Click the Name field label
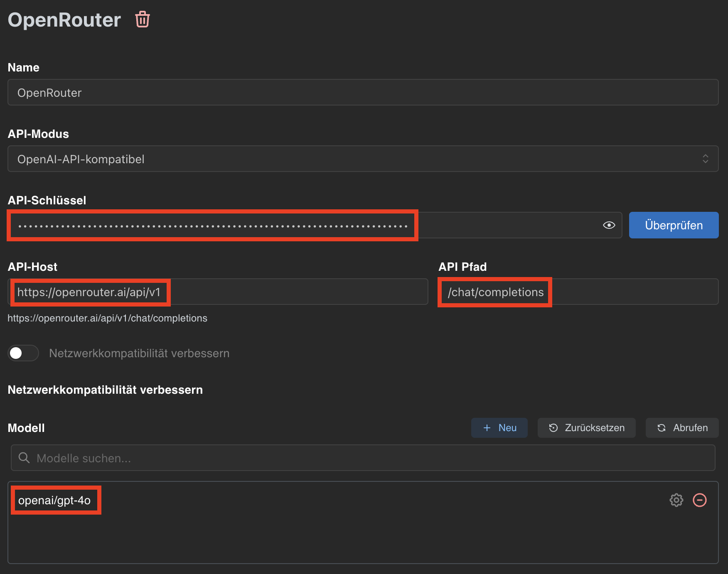Viewport: 728px width, 574px height. pyautogui.click(x=24, y=67)
